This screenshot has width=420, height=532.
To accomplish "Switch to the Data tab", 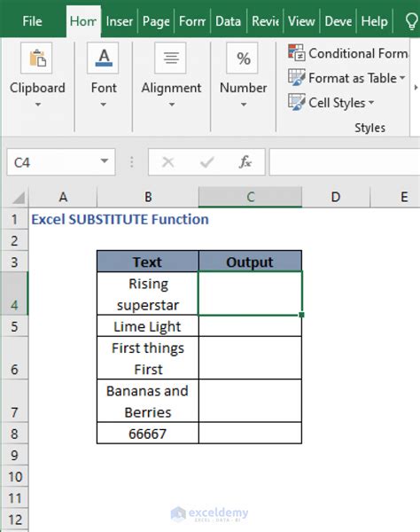I will [228, 21].
